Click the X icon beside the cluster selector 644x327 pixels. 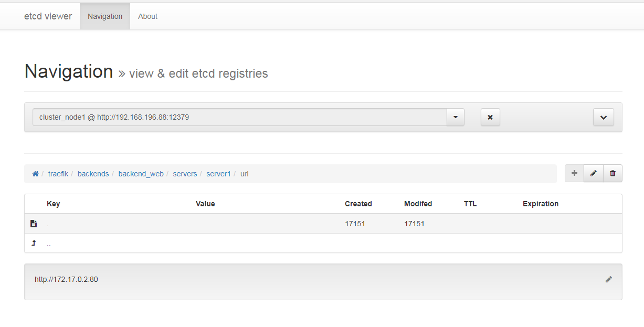pyautogui.click(x=490, y=117)
